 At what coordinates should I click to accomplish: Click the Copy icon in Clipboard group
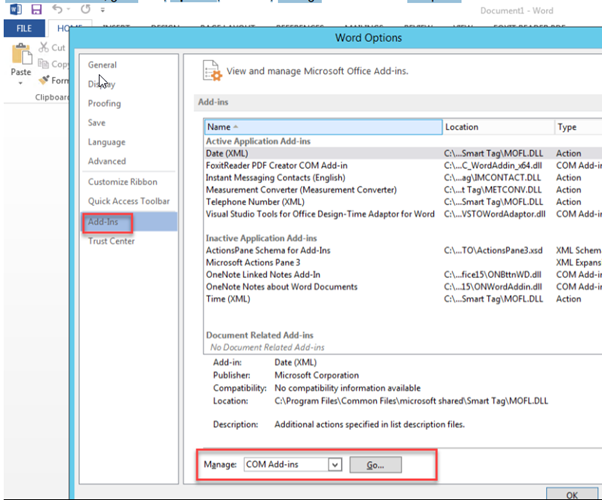(43, 64)
